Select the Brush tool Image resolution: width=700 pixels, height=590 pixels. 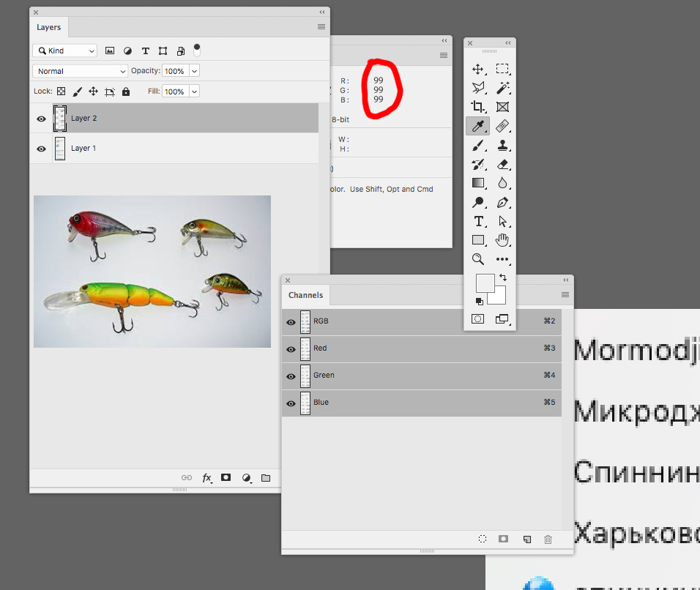[x=477, y=146]
